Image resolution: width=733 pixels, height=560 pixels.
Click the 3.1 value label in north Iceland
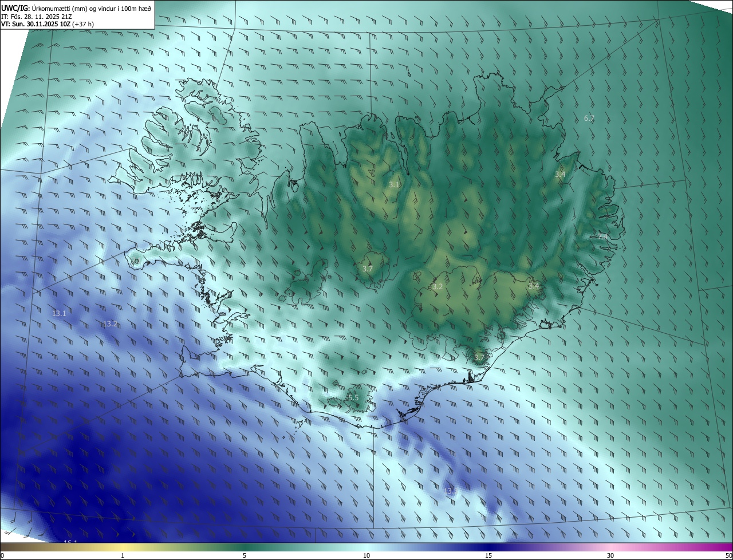pos(394,184)
